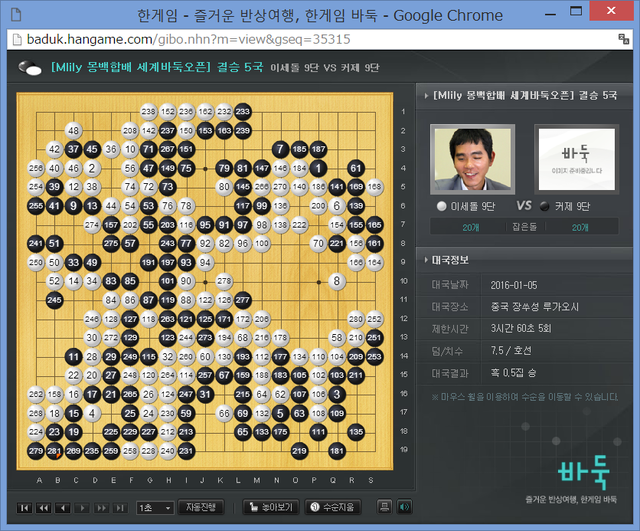
Task: Click the last move stone 281
Action: point(54,451)
